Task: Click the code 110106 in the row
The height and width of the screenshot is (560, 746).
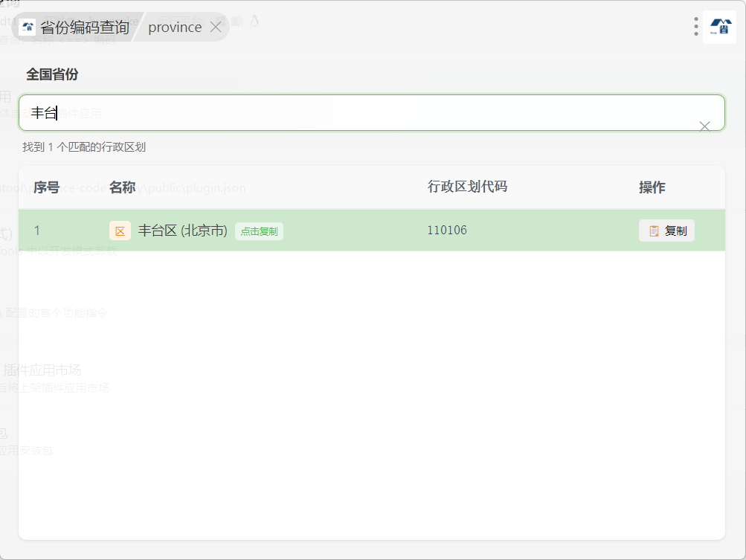Action: (x=447, y=231)
